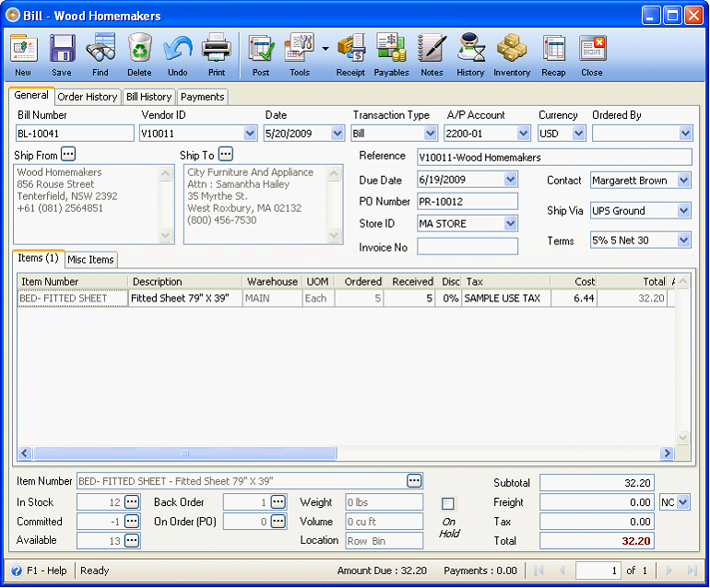
Task: Save the bill using the floppy disk icon
Action: (62, 54)
